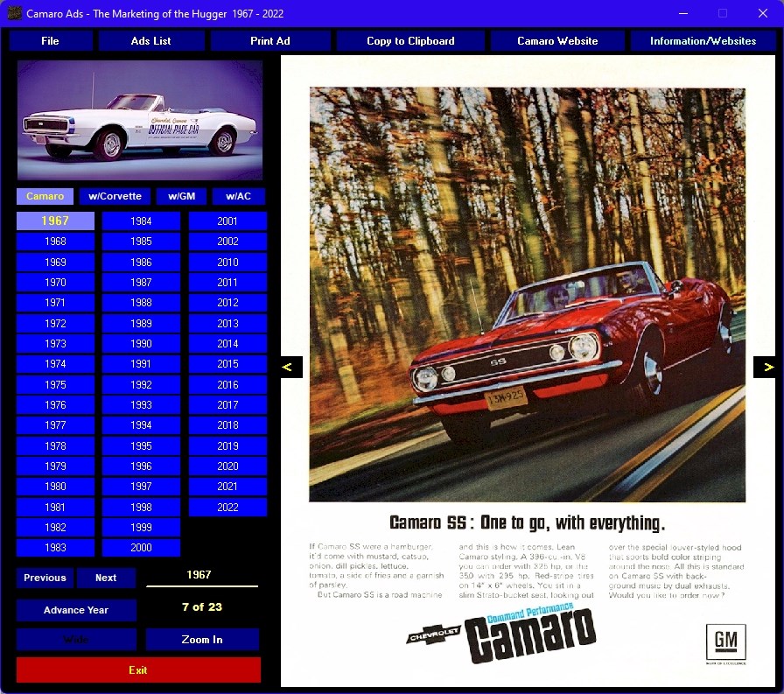Select year 2012
Screen dimensions: 784x694
(x=227, y=303)
